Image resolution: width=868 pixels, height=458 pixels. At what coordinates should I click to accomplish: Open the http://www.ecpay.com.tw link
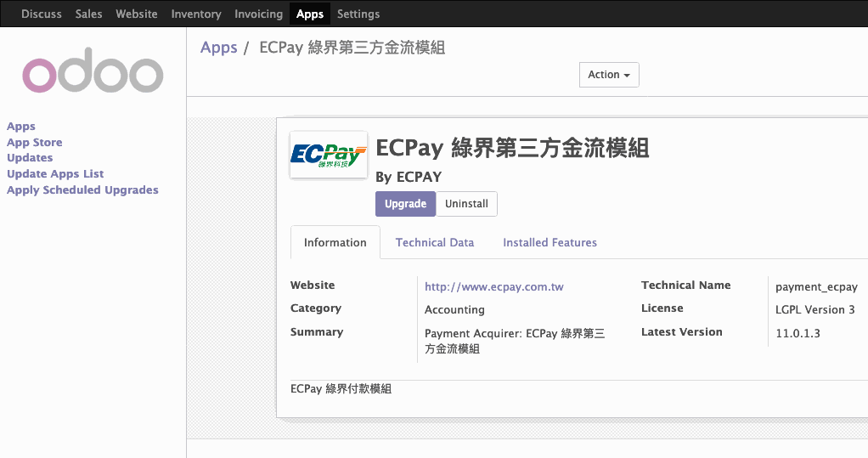[493, 287]
